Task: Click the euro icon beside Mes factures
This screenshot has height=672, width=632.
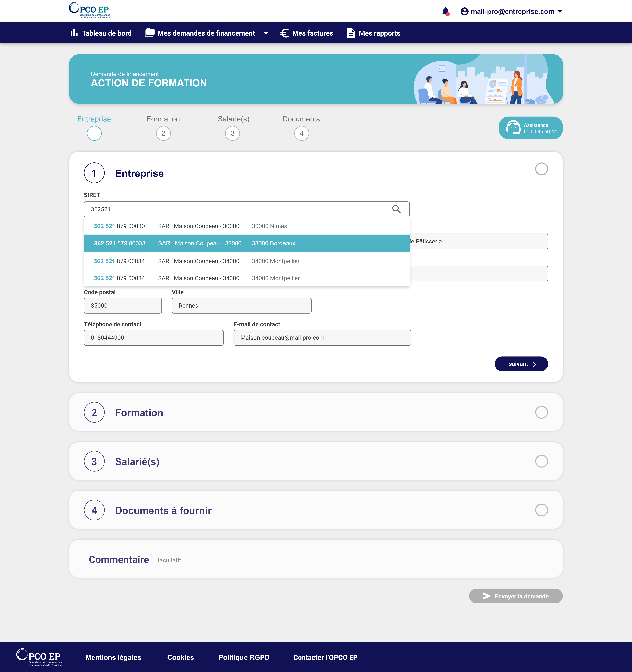Action: click(x=284, y=33)
